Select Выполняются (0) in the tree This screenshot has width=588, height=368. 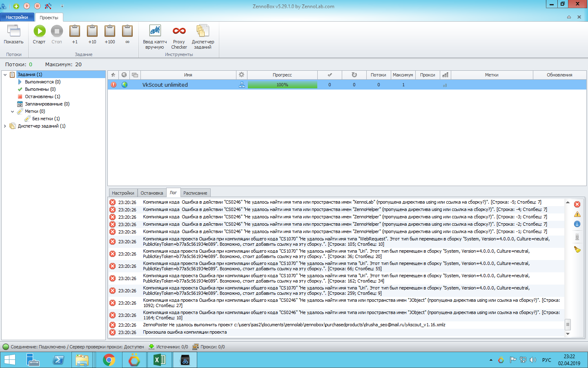(x=42, y=82)
